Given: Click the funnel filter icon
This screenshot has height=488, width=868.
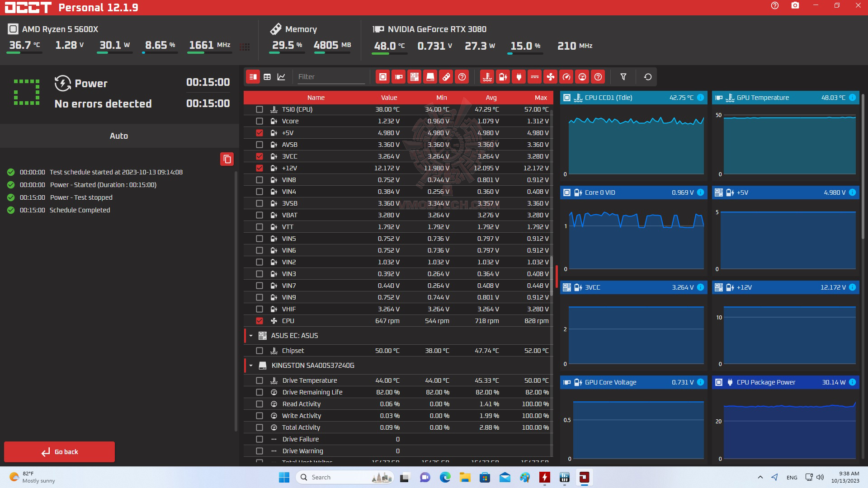Looking at the screenshot, I should pos(623,77).
